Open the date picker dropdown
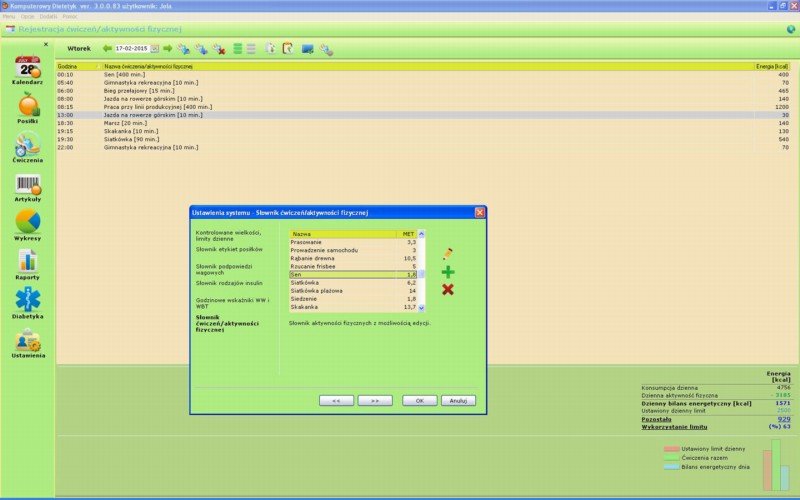The width and height of the screenshot is (800, 500). tap(155, 48)
